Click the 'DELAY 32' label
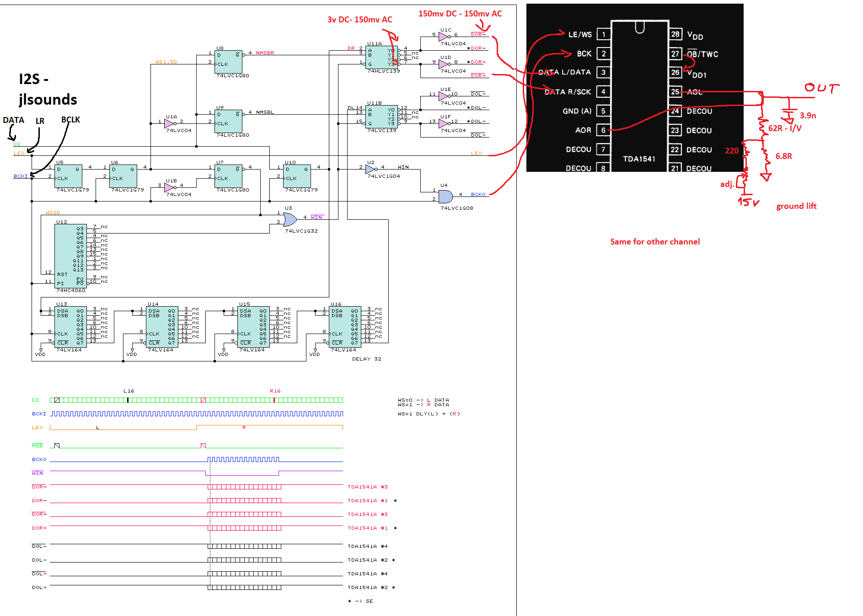Screen dimensions: 863x616 367,359
